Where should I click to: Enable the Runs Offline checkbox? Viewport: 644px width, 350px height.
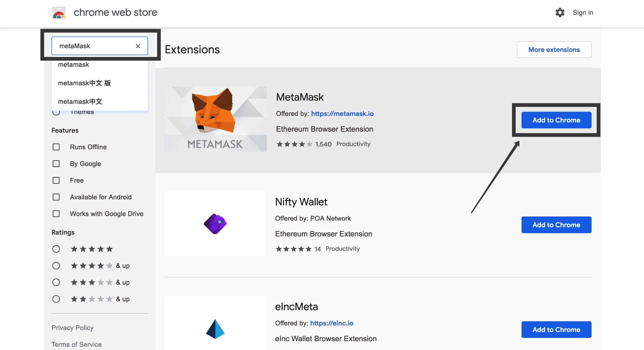(x=56, y=147)
